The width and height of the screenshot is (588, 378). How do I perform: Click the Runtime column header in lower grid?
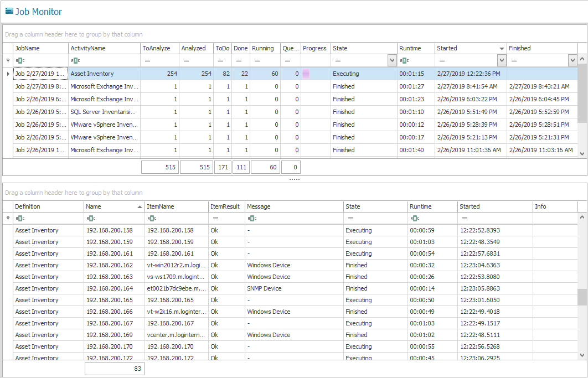point(433,206)
